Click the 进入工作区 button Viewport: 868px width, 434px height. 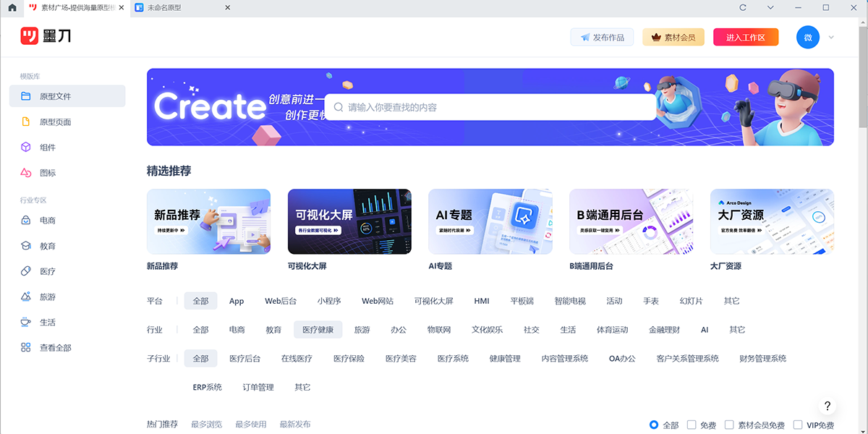coord(746,37)
